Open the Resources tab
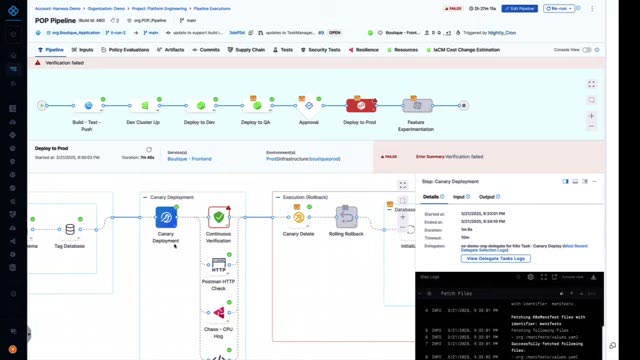The width and height of the screenshot is (640, 360). click(402, 50)
